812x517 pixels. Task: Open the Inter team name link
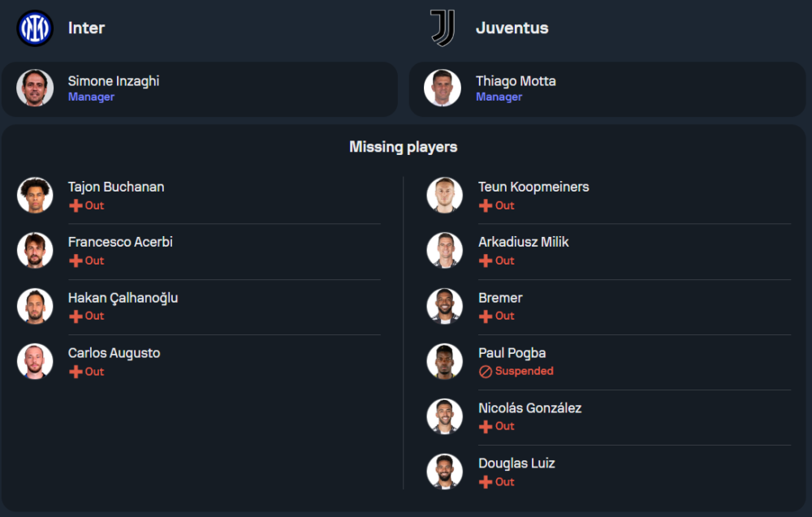tap(87, 28)
